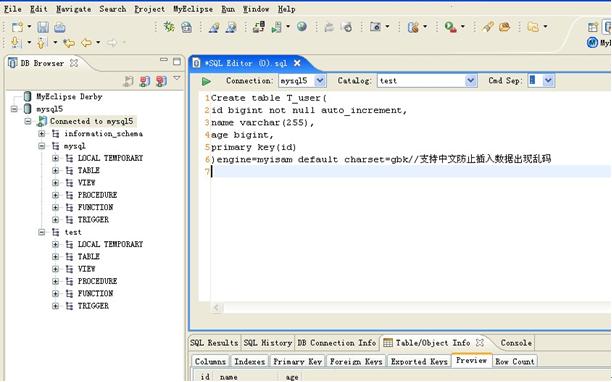Open the MyEclipse menu
This screenshot has height=382, width=612.
coord(193,9)
